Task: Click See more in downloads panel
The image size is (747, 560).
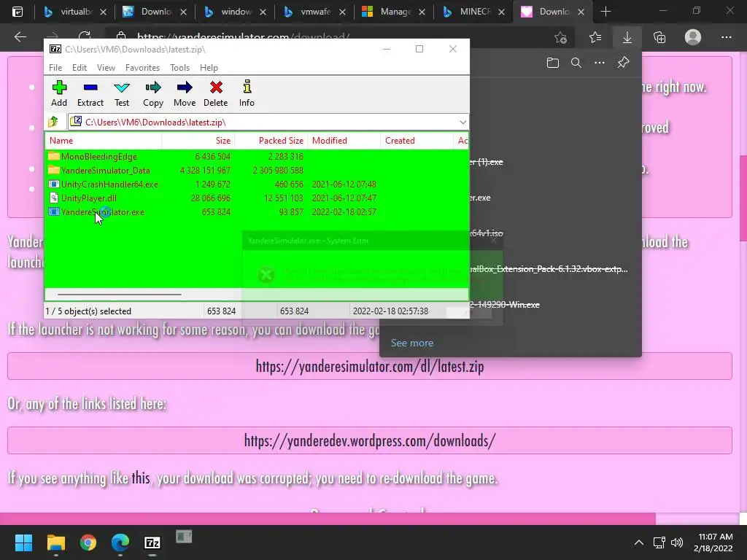Action: [412, 343]
